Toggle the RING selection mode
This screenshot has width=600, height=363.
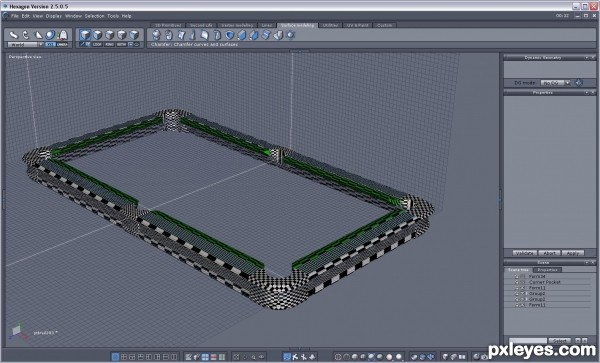pyautogui.click(x=109, y=44)
